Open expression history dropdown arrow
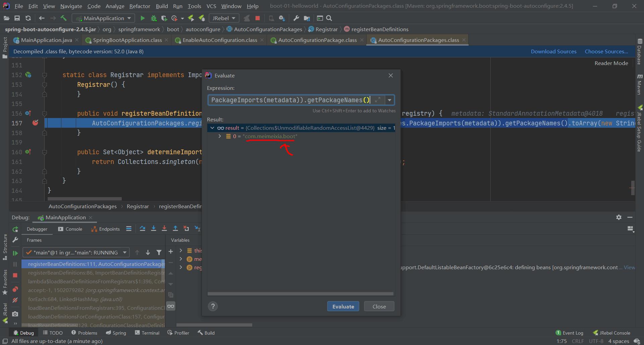 [389, 100]
